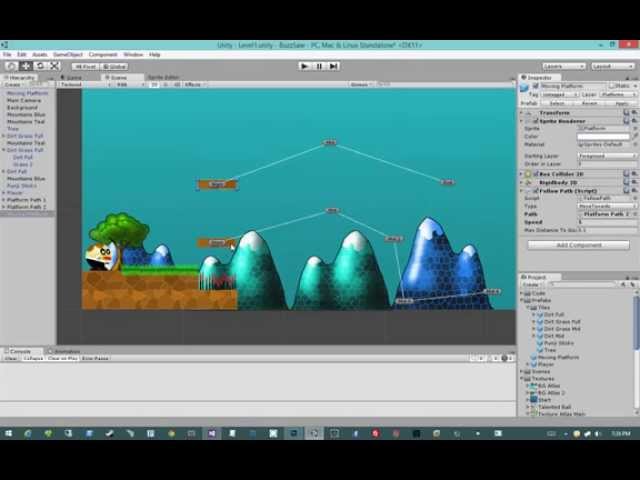Open the GameObject menu

click(x=68, y=54)
